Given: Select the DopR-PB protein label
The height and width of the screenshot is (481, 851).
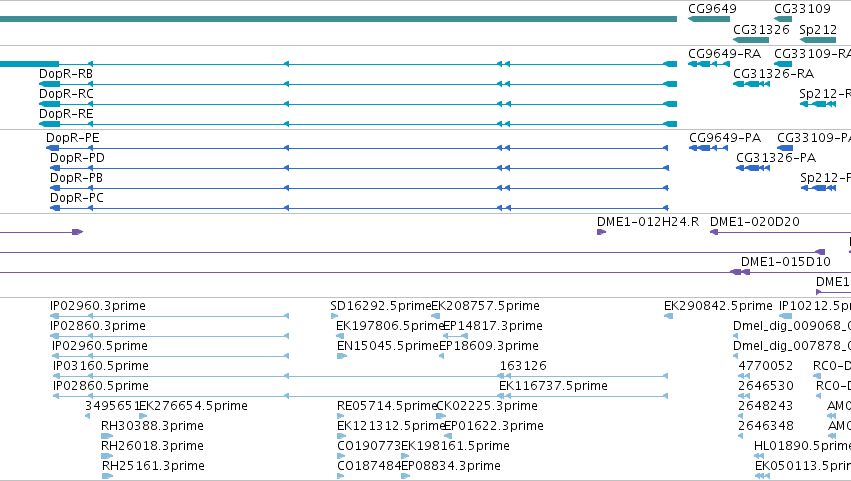Looking at the screenshot, I should [x=76, y=178].
